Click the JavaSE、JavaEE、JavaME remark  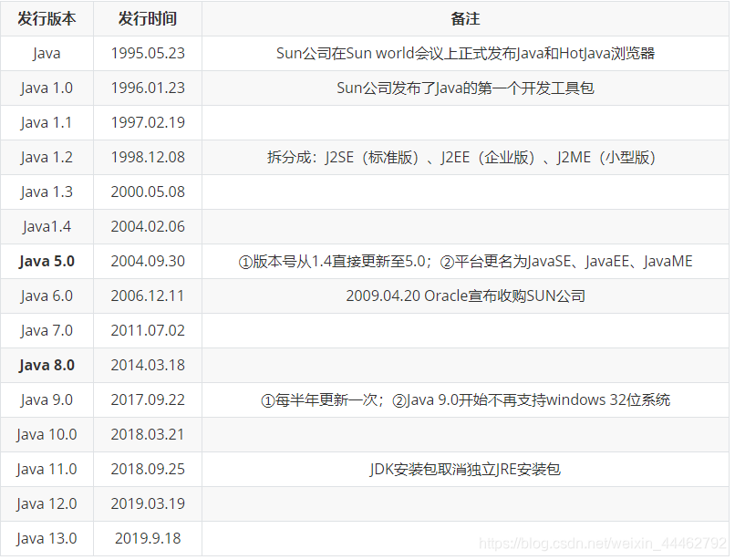(x=465, y=261)
